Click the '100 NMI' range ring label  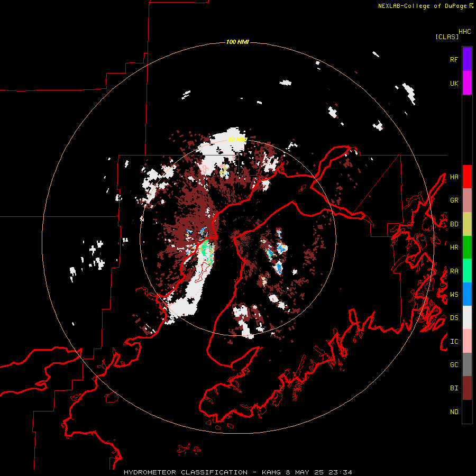click(x=237, y=42)
